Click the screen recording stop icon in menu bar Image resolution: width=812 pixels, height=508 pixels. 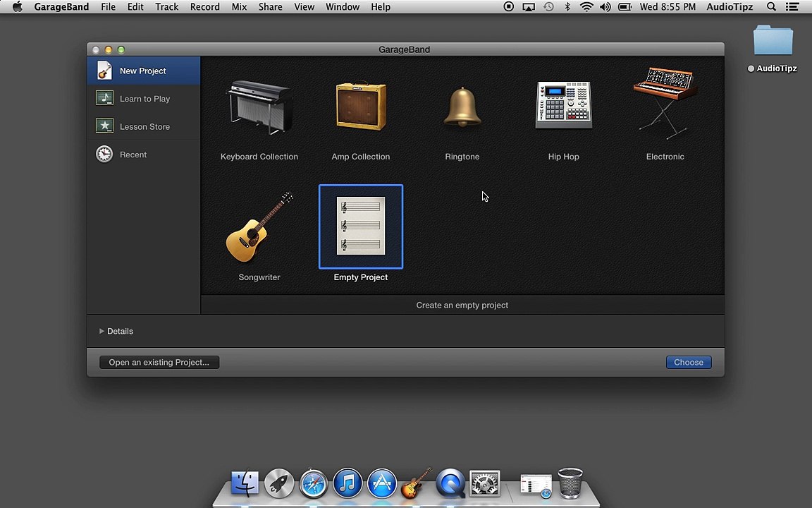(x=508, y=7)
